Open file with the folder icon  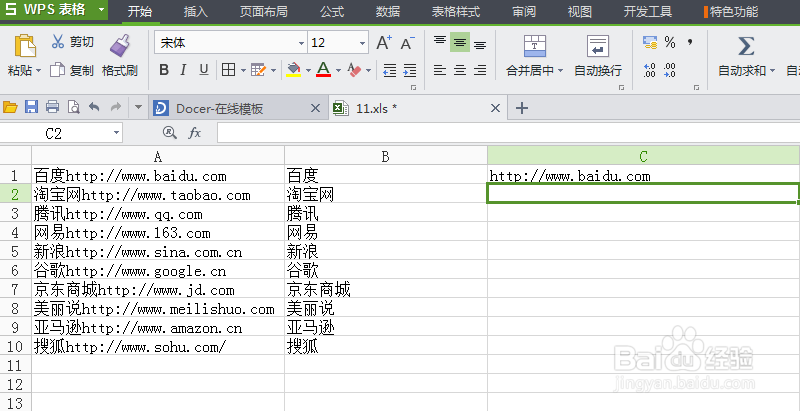(10, 107)
